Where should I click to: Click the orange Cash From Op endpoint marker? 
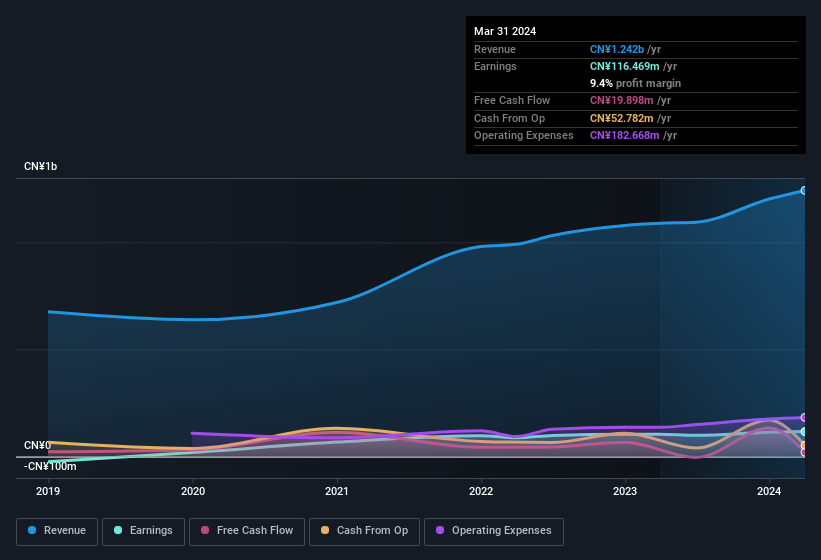click(804, 445)
